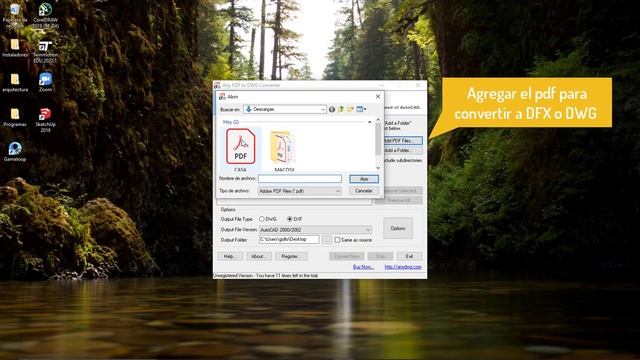
Task: Open the converter Options button
Action: 398,228
